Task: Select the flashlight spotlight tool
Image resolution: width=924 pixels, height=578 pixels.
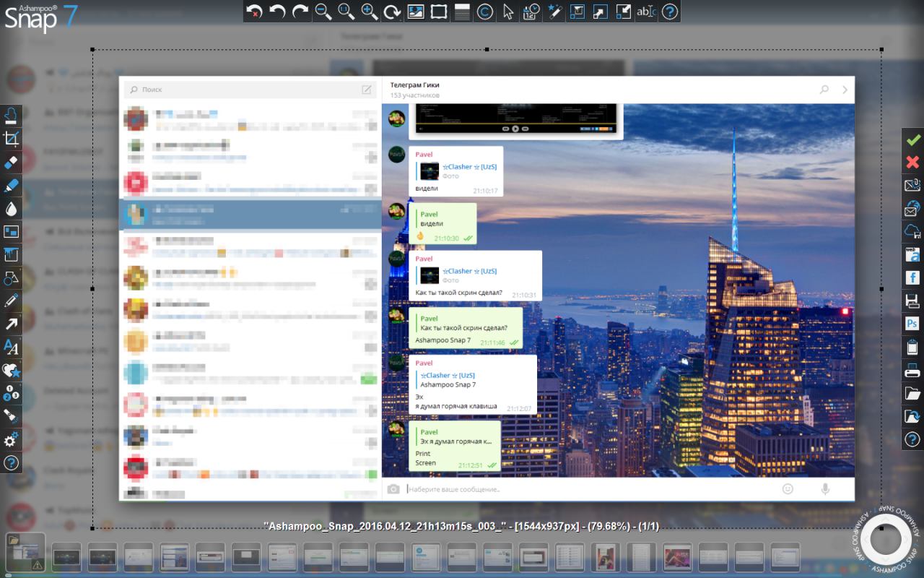Action: (x=12, y=417)
